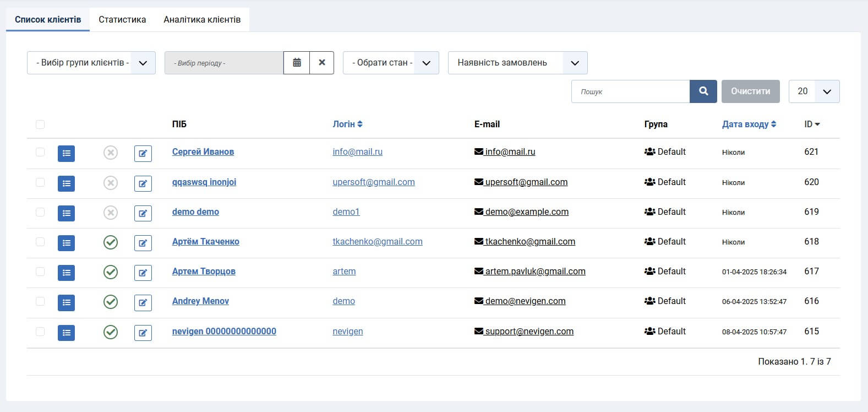Click the green check status for Артём Ткаченко
This screenshot has height=412, width=868.
pyautogui.click(x=111, y=242)
